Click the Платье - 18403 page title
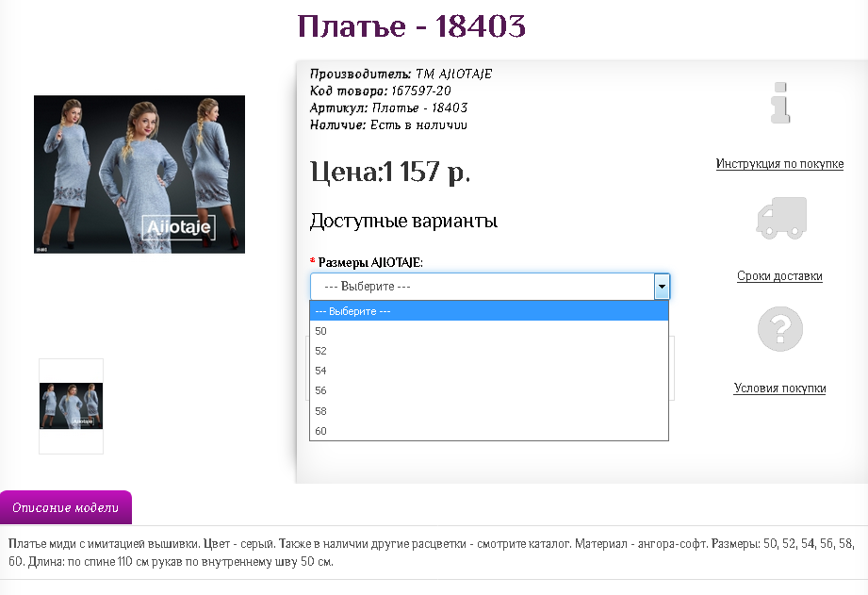The height and width of the screenshot is (595, 868). tap(411, 26)
